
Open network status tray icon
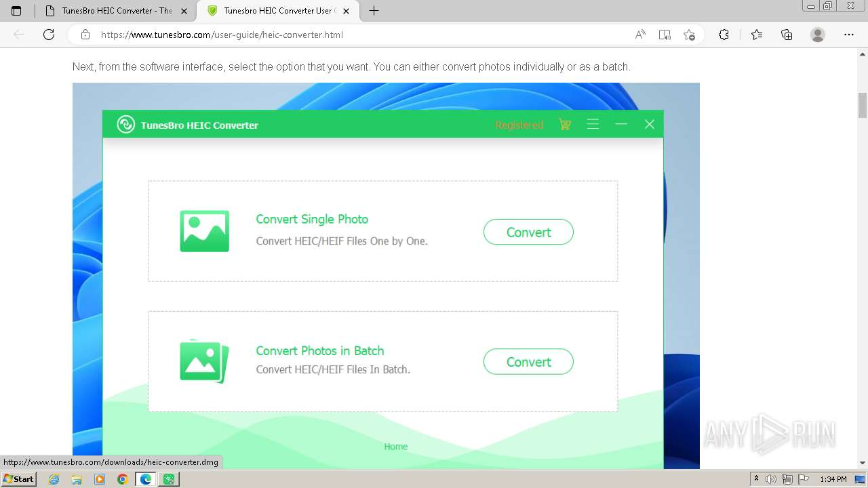(x=787, y=479)
